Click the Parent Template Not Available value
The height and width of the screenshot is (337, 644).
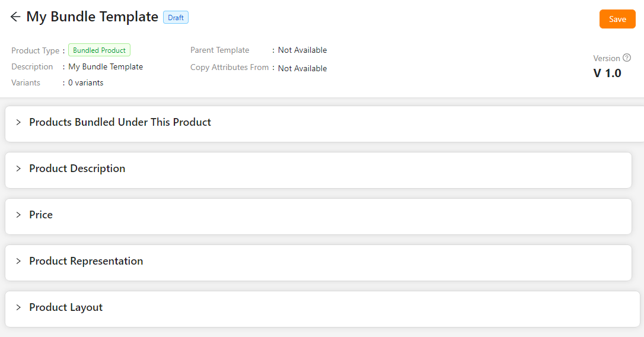[x=302, y=50]
